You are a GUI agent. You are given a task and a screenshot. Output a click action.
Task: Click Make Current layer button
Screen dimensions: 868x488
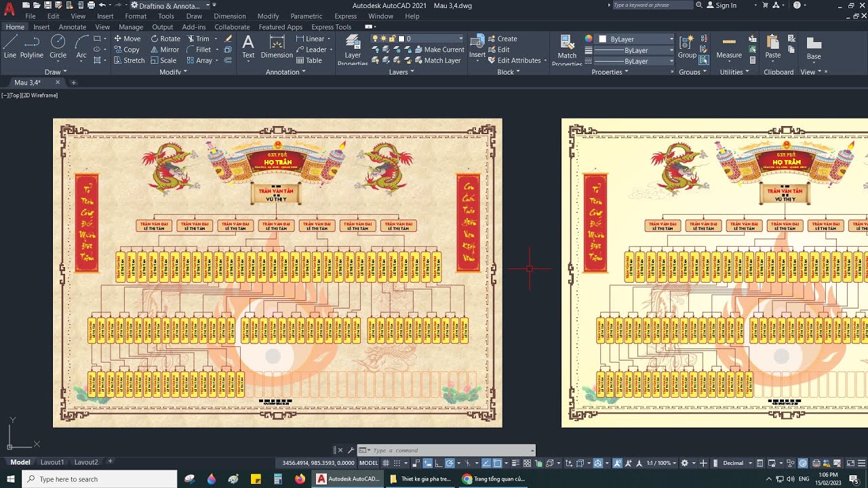click(438, 49)
